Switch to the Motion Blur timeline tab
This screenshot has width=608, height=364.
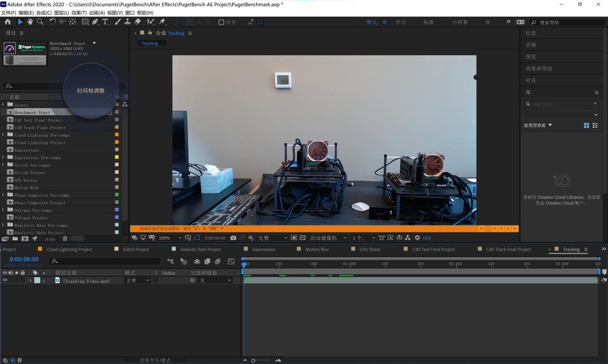coord(317,250)
